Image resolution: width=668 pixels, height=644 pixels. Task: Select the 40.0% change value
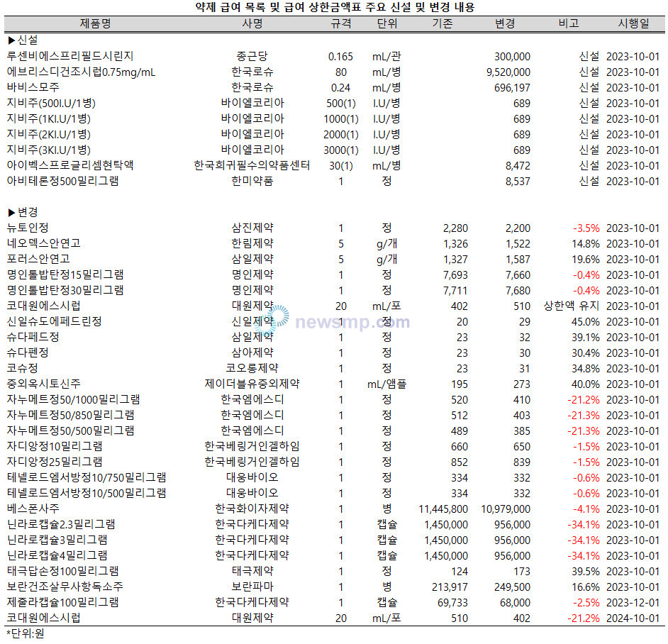point(585,384)
